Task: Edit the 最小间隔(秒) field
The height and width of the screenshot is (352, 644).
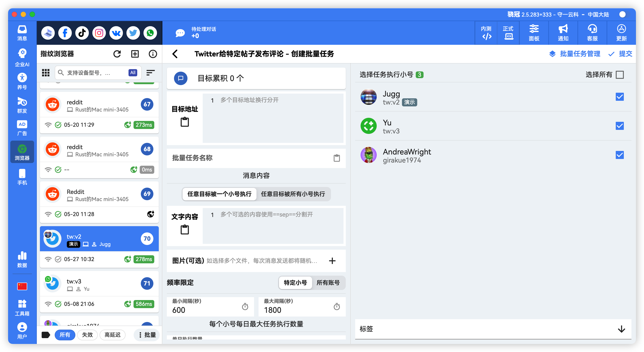Action: point(210,307)
